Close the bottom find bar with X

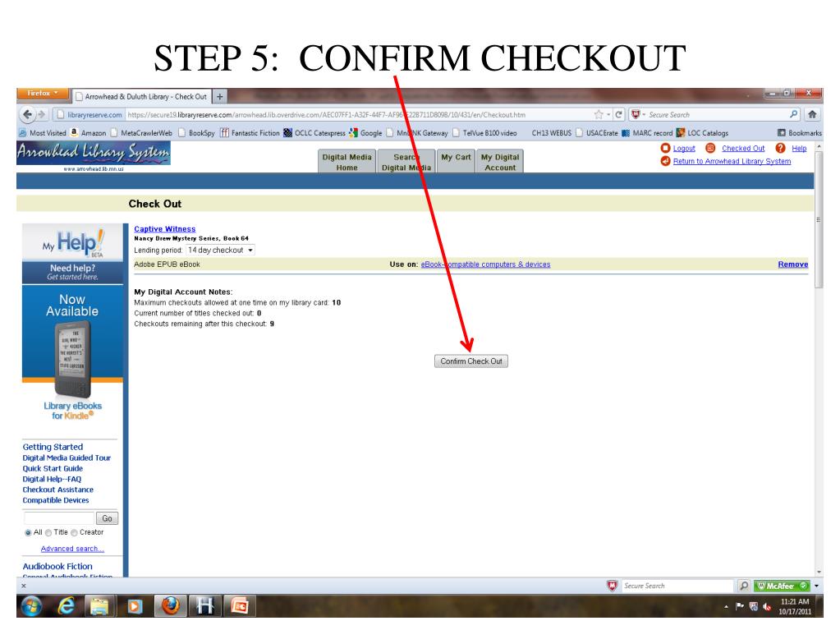point(24,586)
